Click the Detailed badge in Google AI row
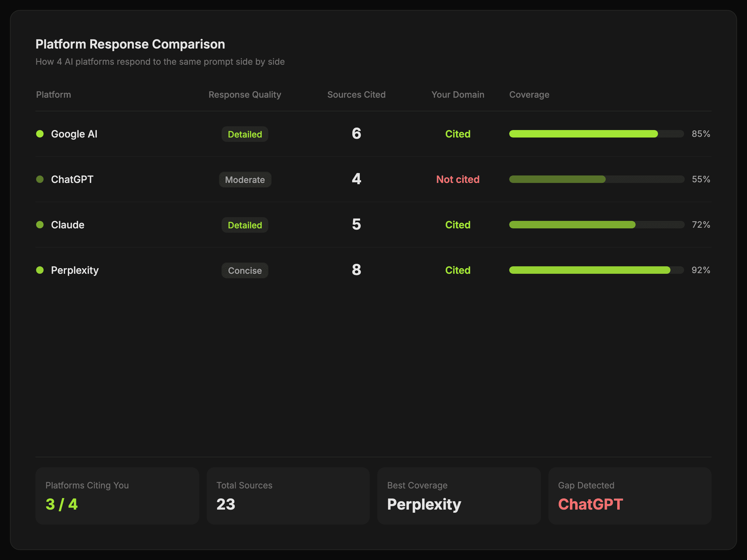This screenshot has width=747, height=560. click(245, 134)
